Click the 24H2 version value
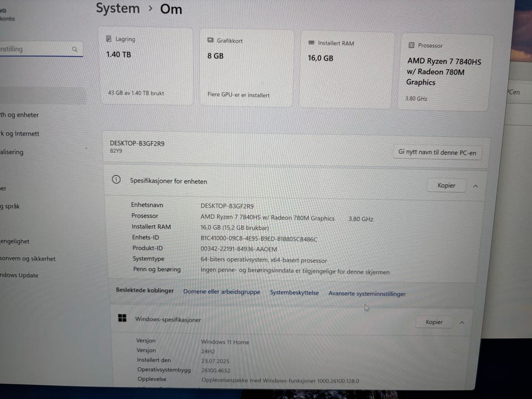532x399 pixels. pos(208,351)
